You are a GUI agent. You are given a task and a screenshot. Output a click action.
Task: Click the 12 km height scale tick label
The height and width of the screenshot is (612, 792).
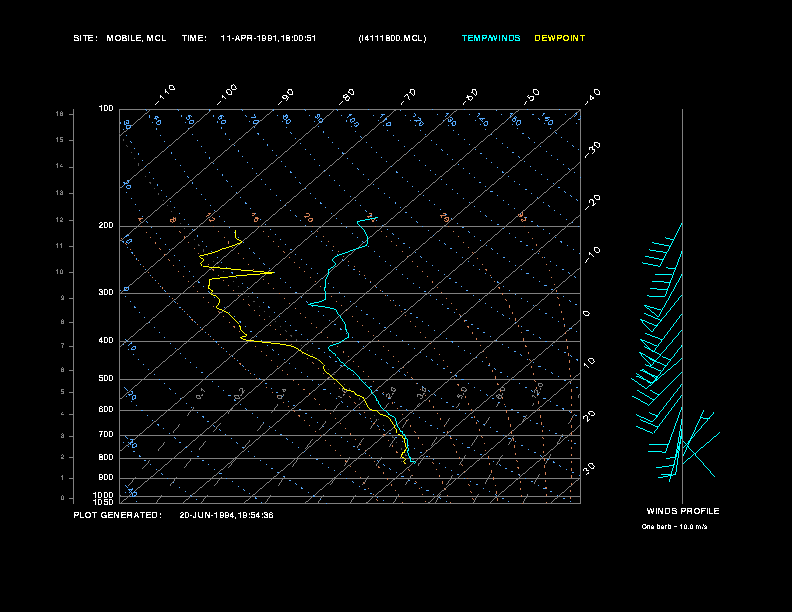[x=60, y=220]
